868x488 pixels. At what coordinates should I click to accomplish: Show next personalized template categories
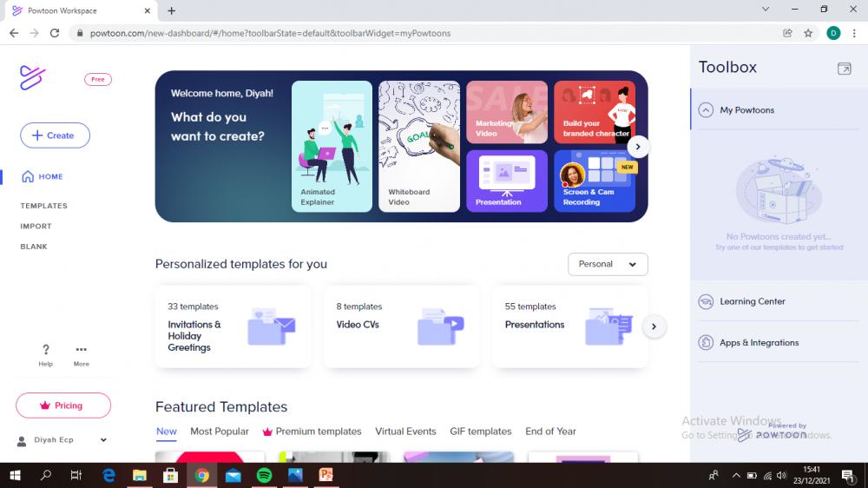click(654, 326)
